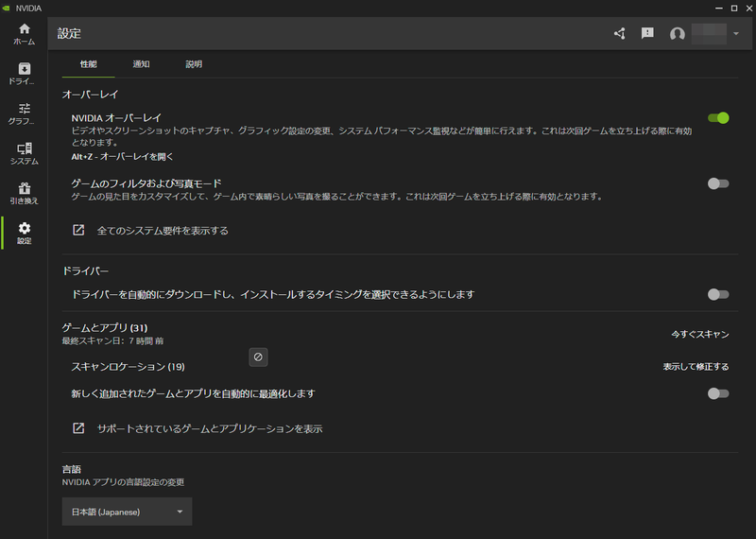This screenshot has width=756, height=539.
Task: Open the Redeem (引き換え) sidebar page
Action: click(x=25, y=194)
